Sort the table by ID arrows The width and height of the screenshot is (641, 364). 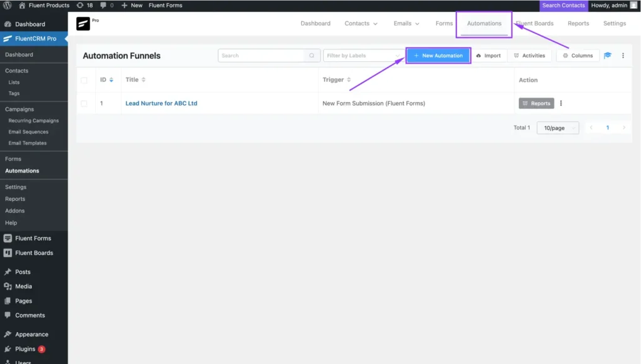(111, 79)
